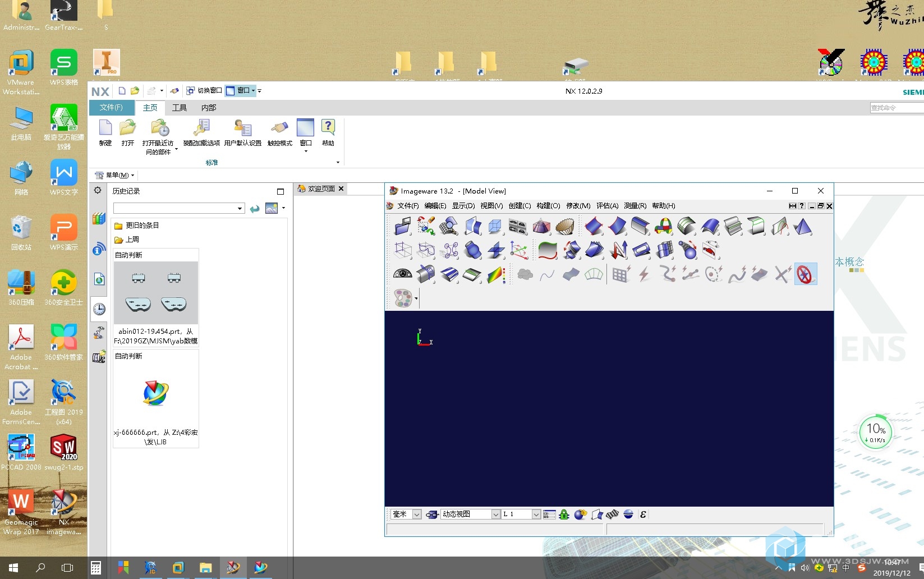Click the rainbow color map surface icon
Viewport: 924px width, 579px height.
pyautogui.click(x=496, y=274)
